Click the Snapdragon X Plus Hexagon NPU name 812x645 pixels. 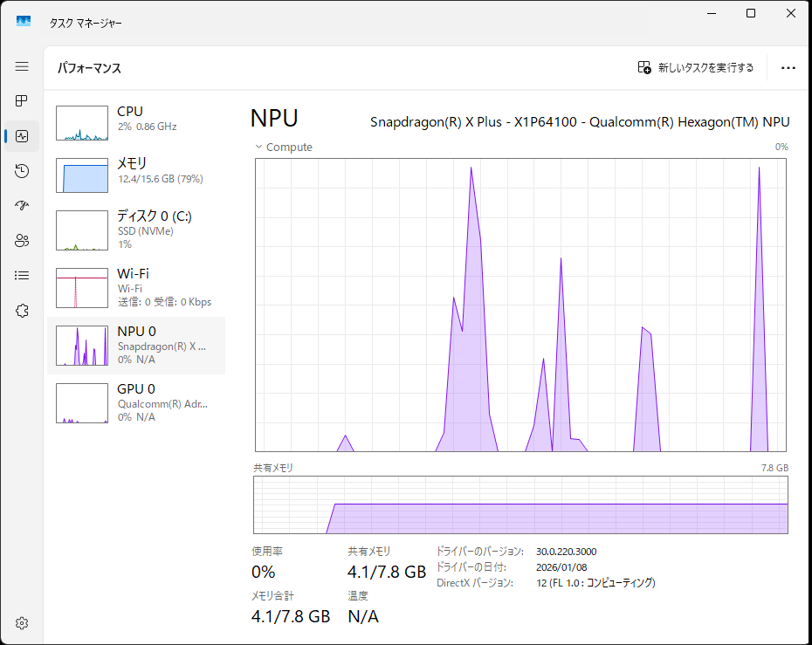coord(580,122)
